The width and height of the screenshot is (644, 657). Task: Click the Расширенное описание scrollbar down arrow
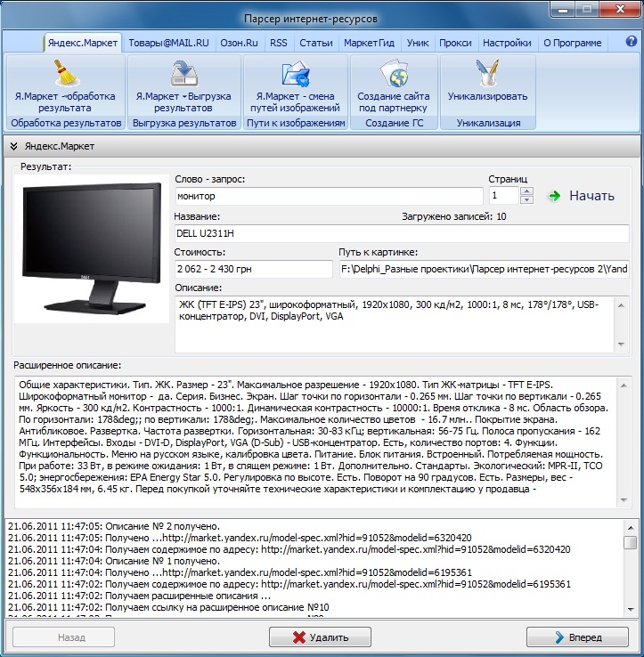tap(624, 500)
